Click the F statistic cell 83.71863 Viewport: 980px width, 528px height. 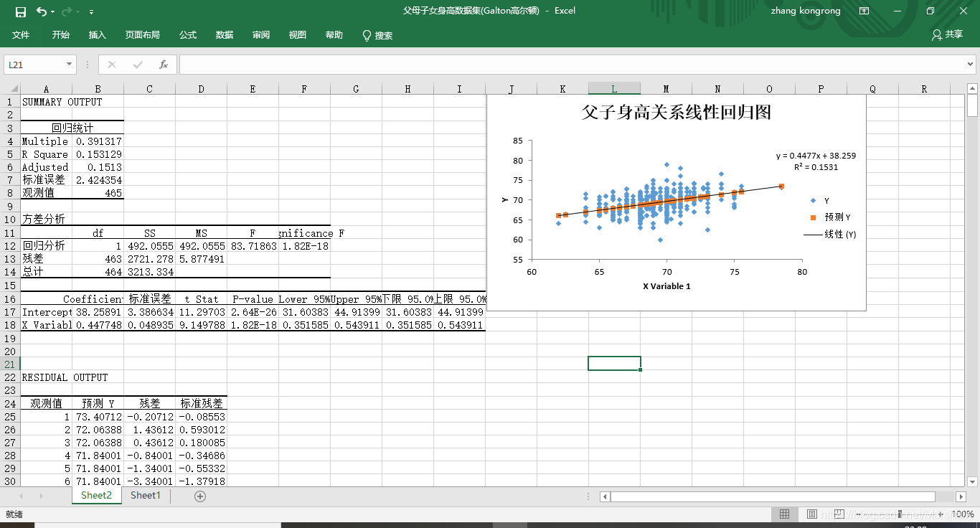click(x=253, y=245)
